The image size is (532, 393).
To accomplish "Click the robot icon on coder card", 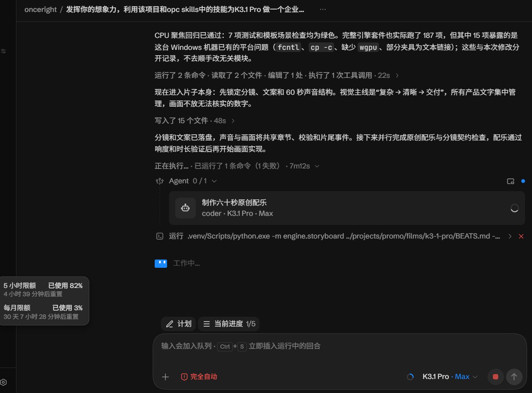I will click(186, 208).
